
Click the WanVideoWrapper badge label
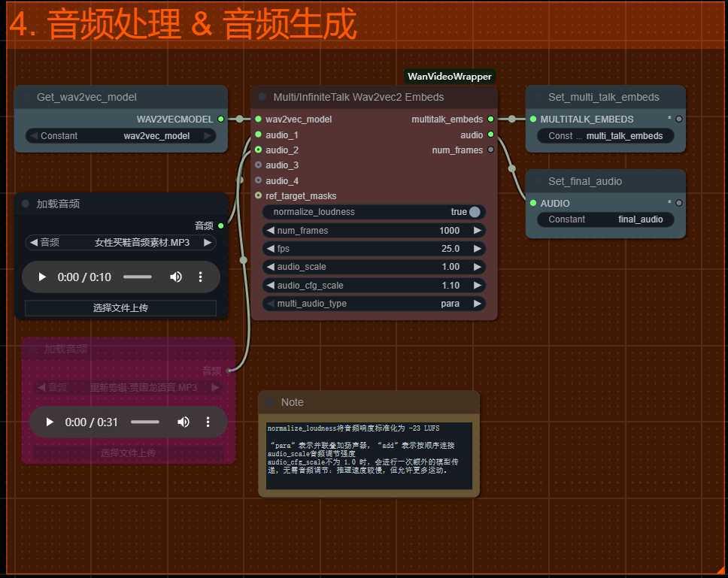click(x=449, y=77)
